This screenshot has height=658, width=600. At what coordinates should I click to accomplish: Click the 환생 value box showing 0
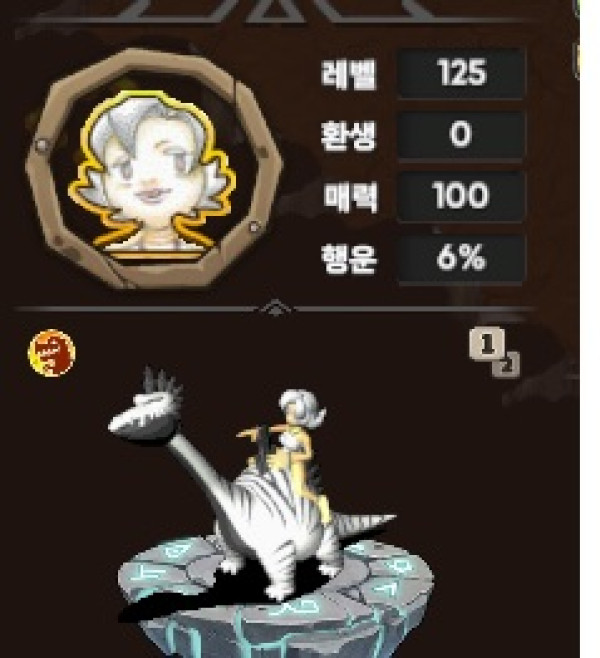461,135
